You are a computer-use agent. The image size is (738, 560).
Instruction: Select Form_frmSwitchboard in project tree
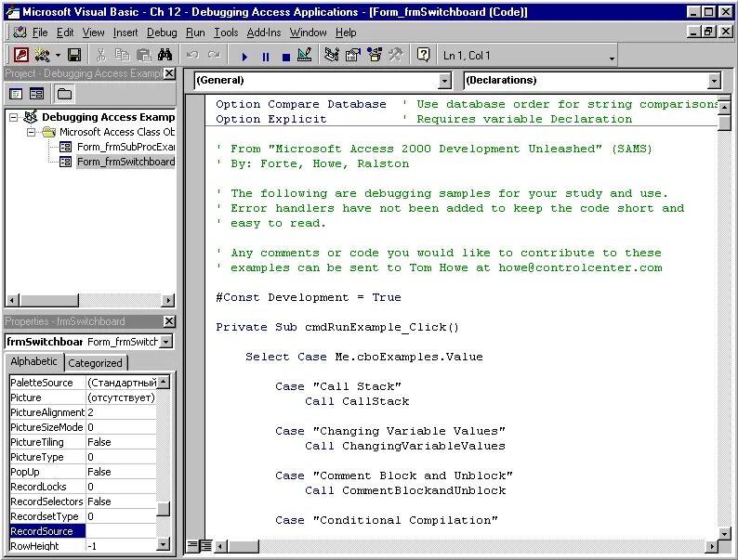click(125, 162)
